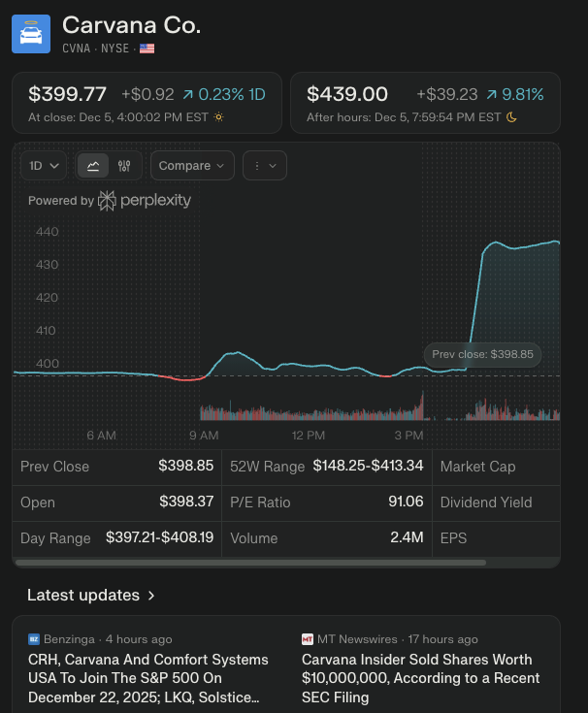Click the sun icon next to close time
The height and width of the screenshot is (713, 588).
[218, 117]
